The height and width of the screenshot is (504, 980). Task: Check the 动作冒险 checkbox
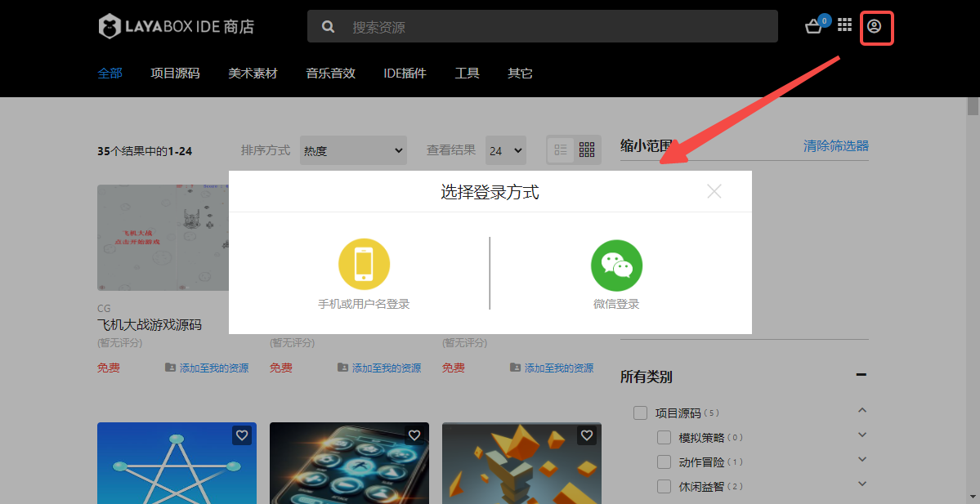(x=664, y=462)
